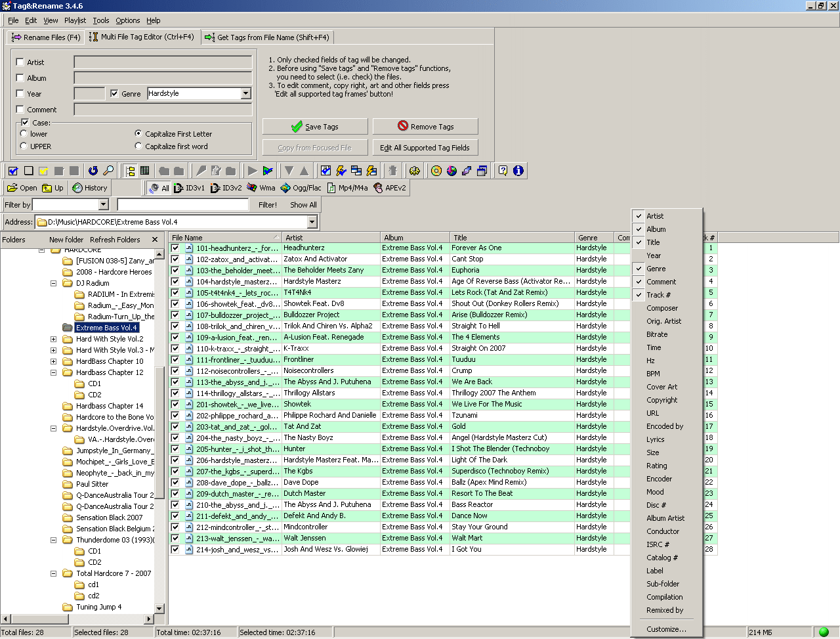Choose Bitrate in the column popup menu
Screen dimensions: 840x639
point(658,334)
